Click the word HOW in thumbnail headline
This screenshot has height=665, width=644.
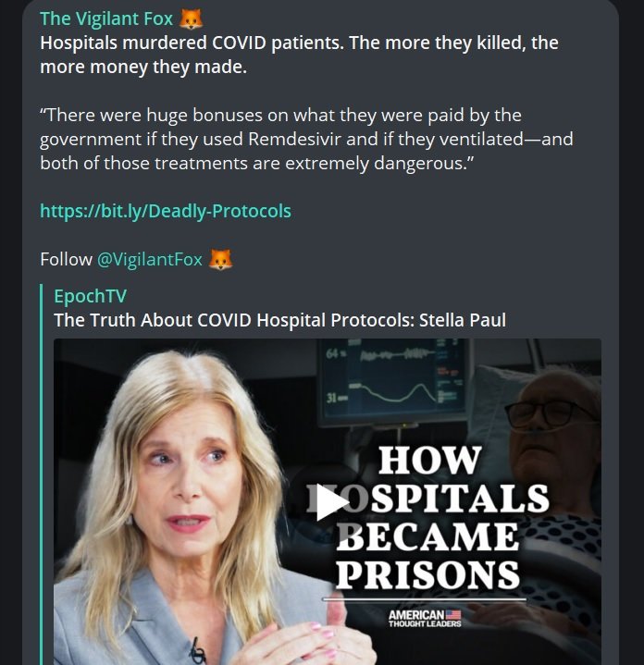pyautogui.click(x=429, y=460)
